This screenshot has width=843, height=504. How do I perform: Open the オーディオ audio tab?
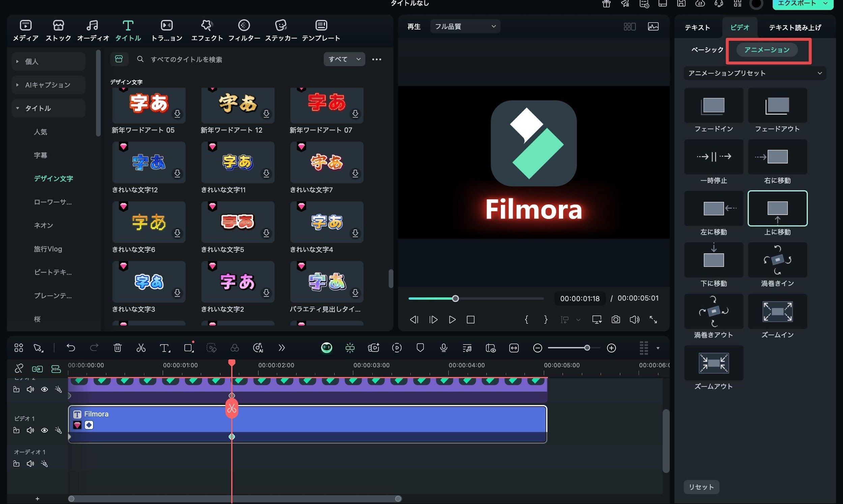pos(93,31)
